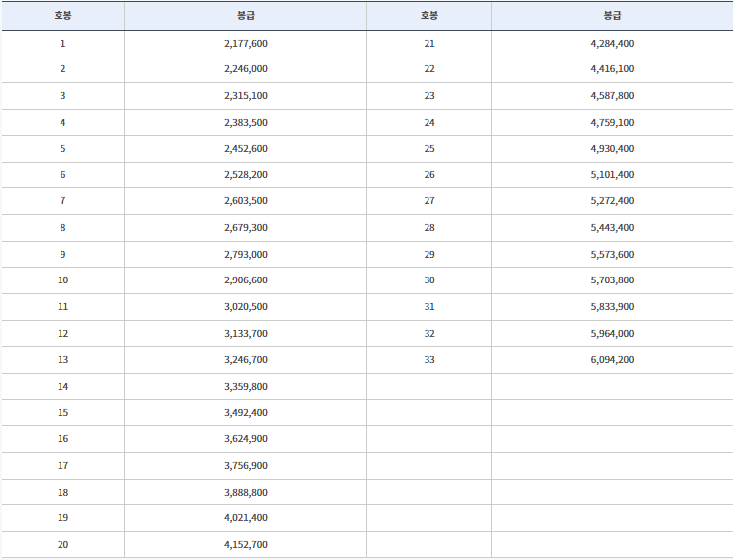Select step number 20 cell
The width and height of the screenshot is (733, 560).
[63, 544]
